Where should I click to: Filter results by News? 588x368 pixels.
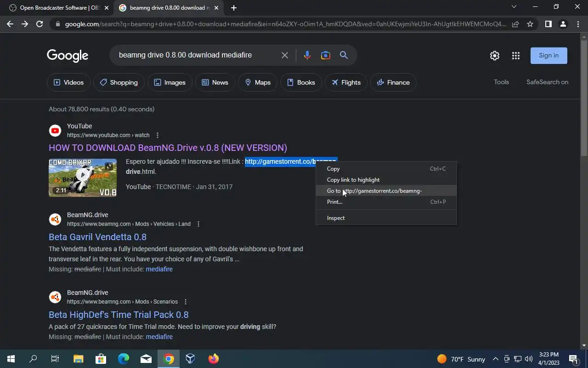click(215, 82)
